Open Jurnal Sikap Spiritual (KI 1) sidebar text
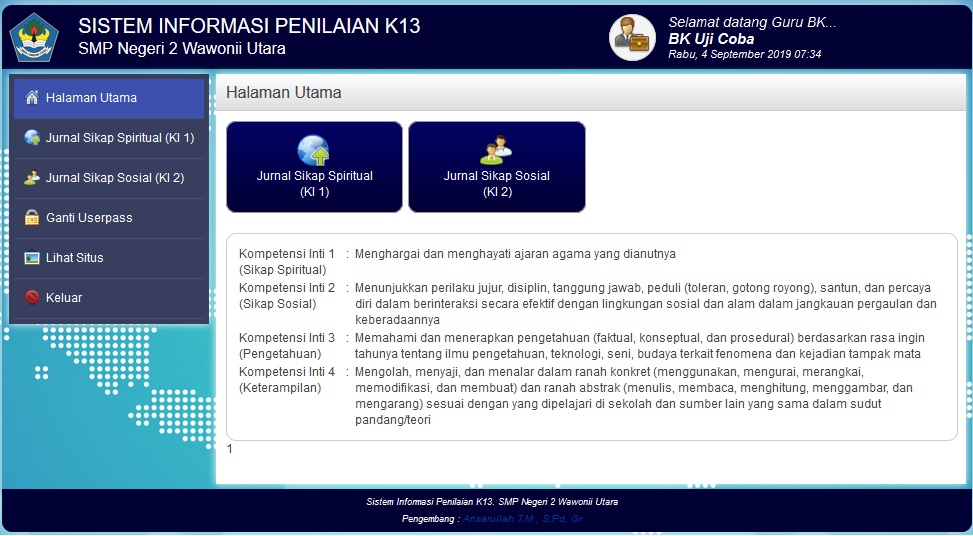Screen dimensions: 973x536 120,138
